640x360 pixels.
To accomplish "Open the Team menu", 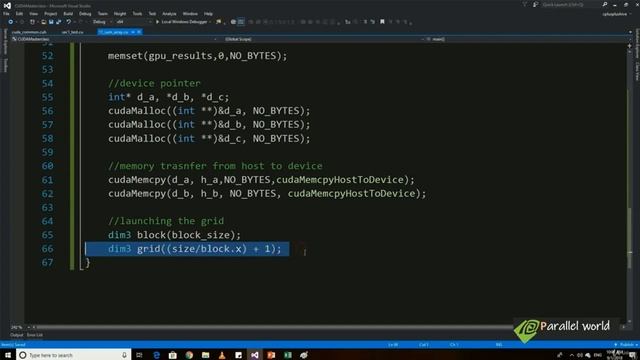I will [x=102, y=14].
